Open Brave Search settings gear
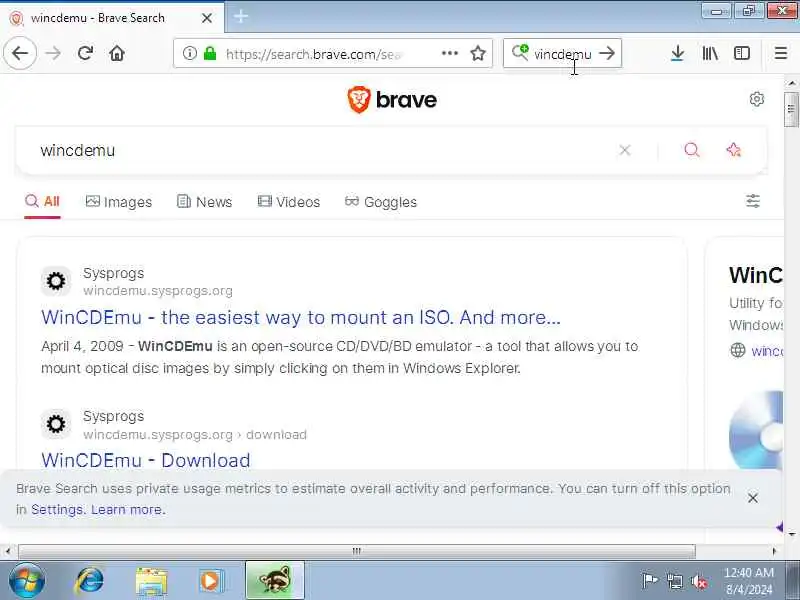This screenshot has width=800, height=600. pyautogui.click(x=757, y=99)
